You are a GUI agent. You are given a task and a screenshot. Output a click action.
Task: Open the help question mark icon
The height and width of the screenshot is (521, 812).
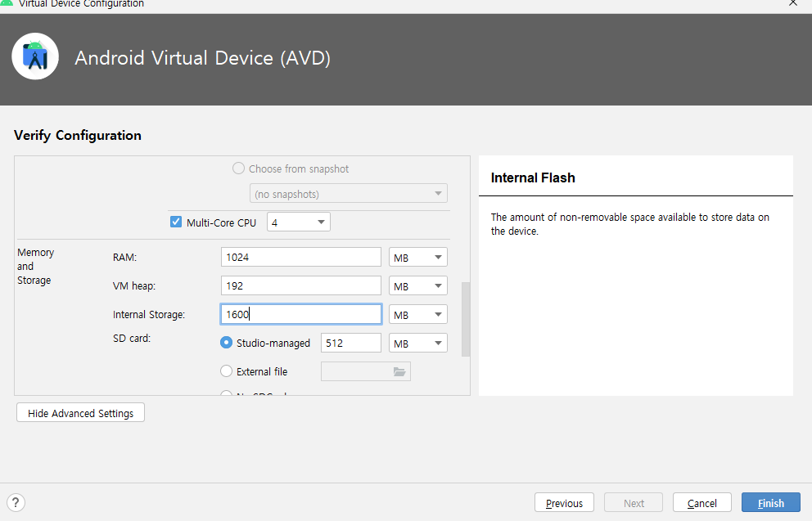tap(16, 502)
